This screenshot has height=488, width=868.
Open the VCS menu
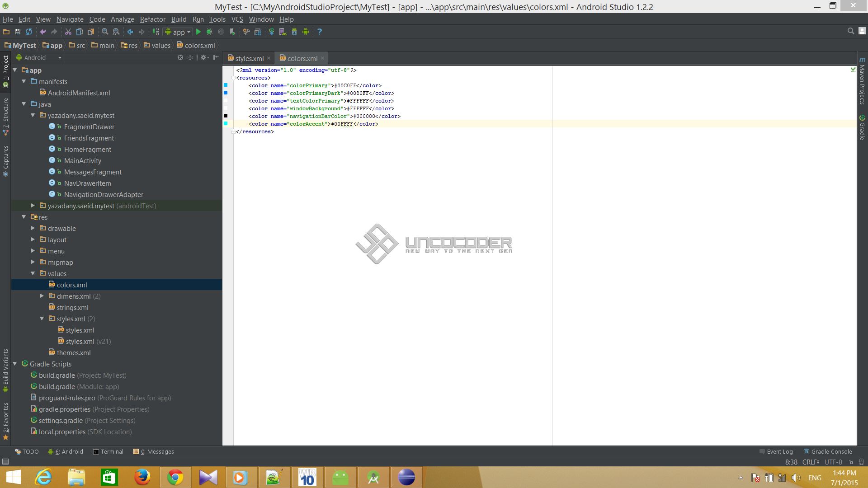[237, 19]
